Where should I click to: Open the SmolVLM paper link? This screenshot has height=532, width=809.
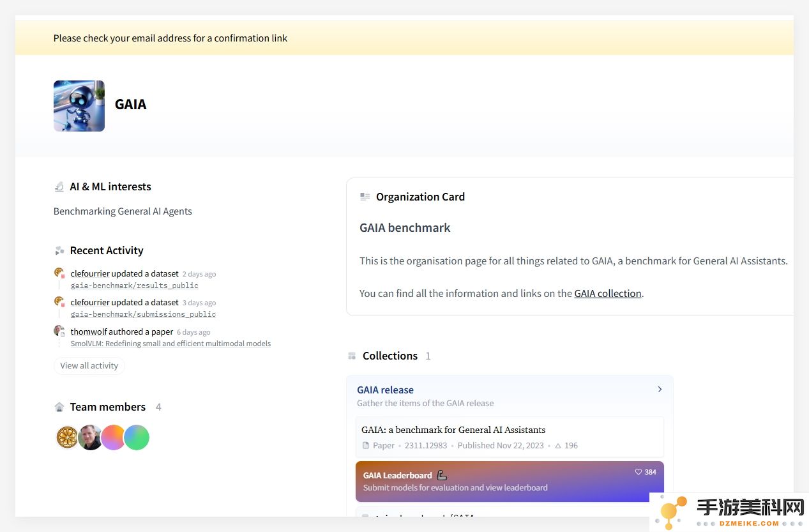tap(170, 344)
